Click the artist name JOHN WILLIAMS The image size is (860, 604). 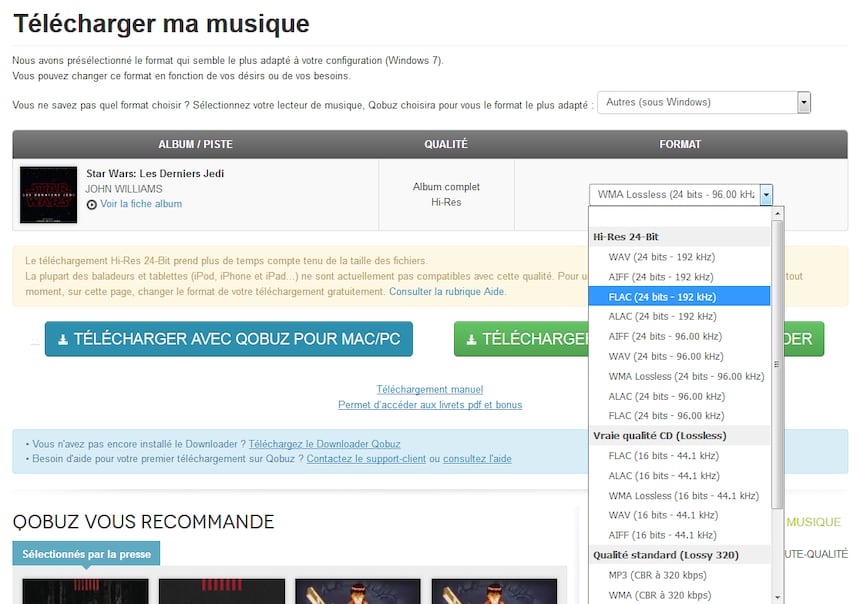coord(124,189)
